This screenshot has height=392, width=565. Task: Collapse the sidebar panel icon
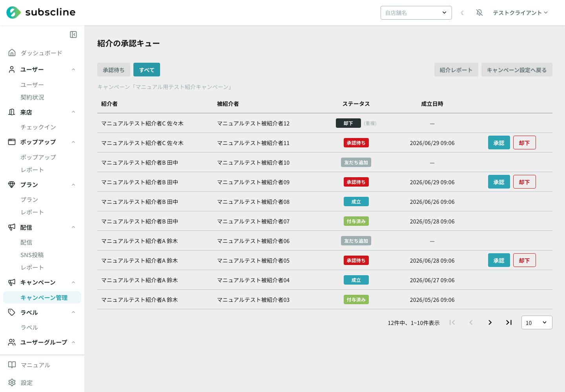point(73,34)
